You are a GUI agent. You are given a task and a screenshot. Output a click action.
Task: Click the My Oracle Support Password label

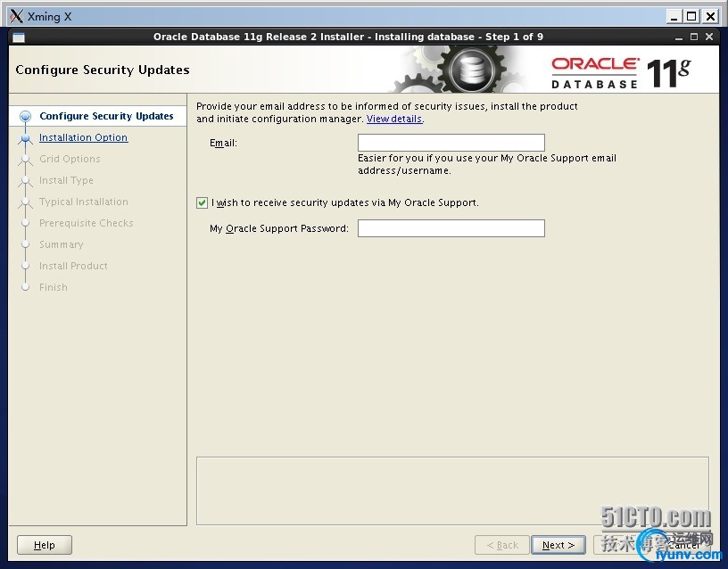279,228
